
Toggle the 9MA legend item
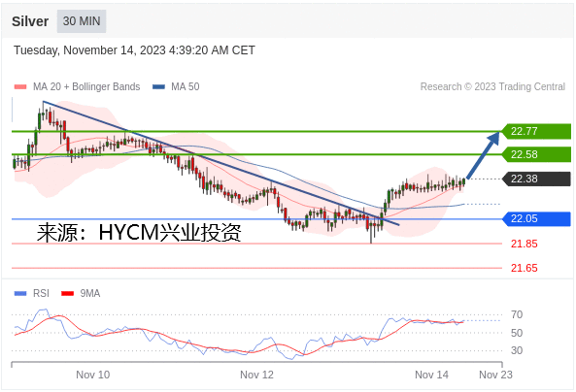[x=81, y=293]
